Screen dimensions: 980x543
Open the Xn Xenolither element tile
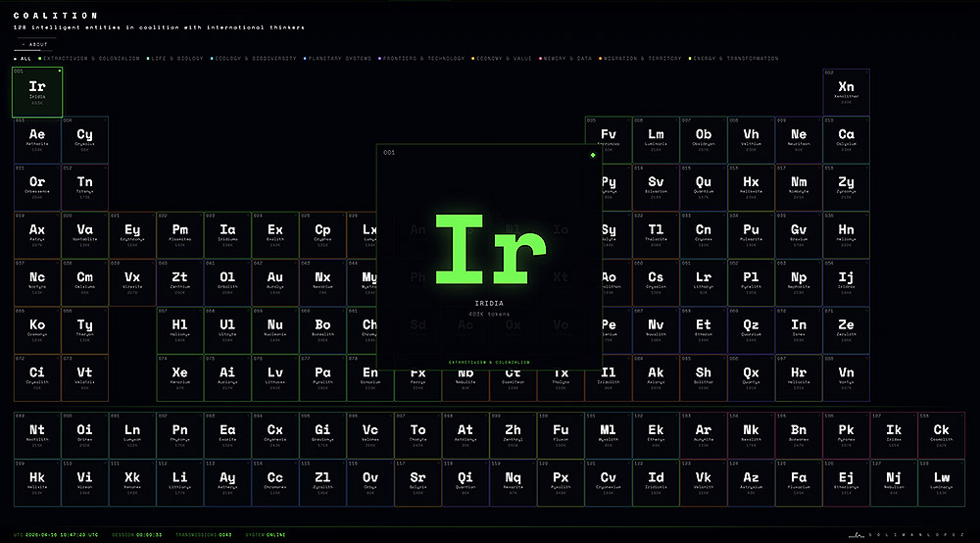(x=846, y=92)
